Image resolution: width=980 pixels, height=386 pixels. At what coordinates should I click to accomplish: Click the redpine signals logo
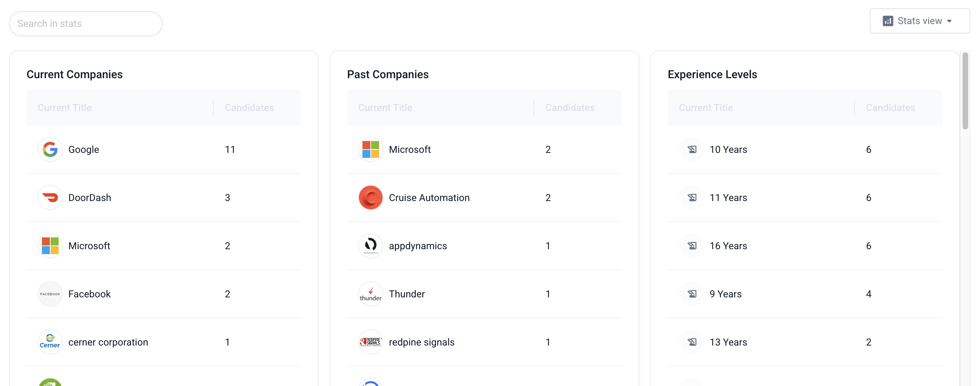click(x=370, y=342)
